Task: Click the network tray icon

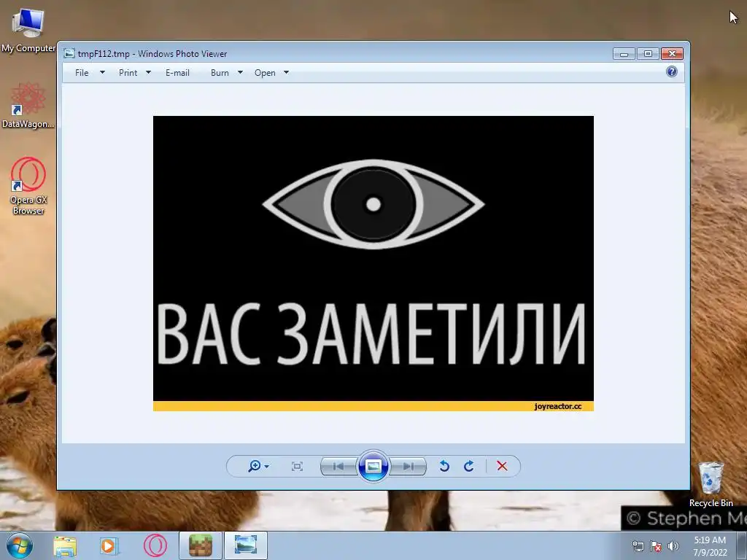Action: (x=638, y=547)
